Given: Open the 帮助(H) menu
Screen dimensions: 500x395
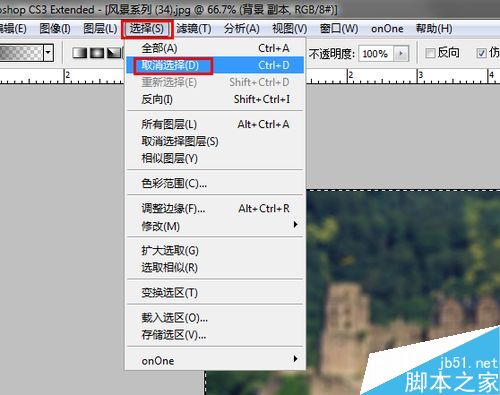Looking at the screenshot, I should click(434, 29).
